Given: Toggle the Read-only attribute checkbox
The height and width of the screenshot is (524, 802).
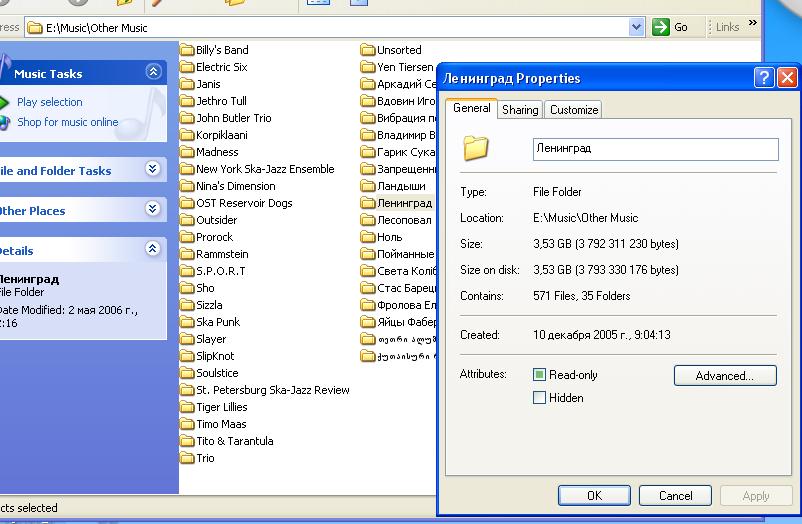Looking at the screenshot, I should point(540,375).
